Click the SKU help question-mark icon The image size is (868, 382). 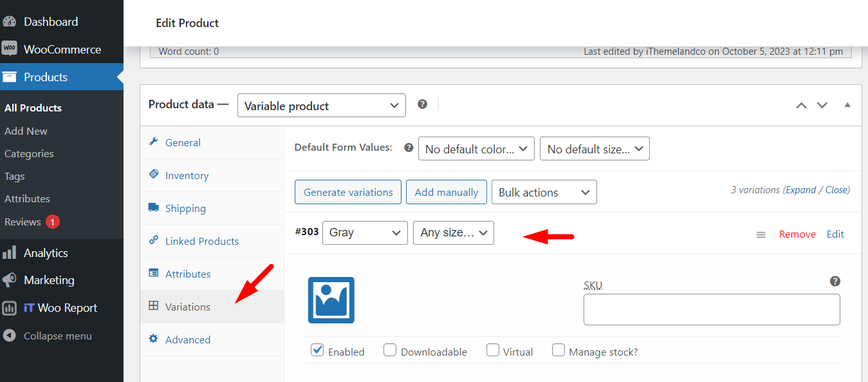click(835, 281)
